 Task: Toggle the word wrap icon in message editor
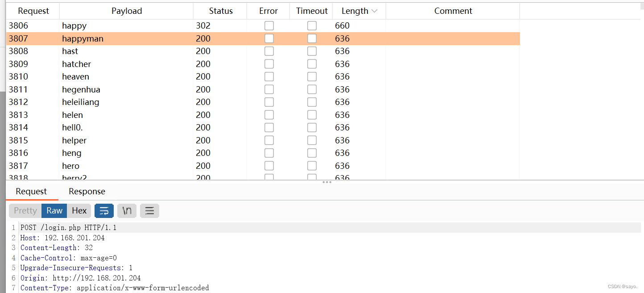coord(104,210)
